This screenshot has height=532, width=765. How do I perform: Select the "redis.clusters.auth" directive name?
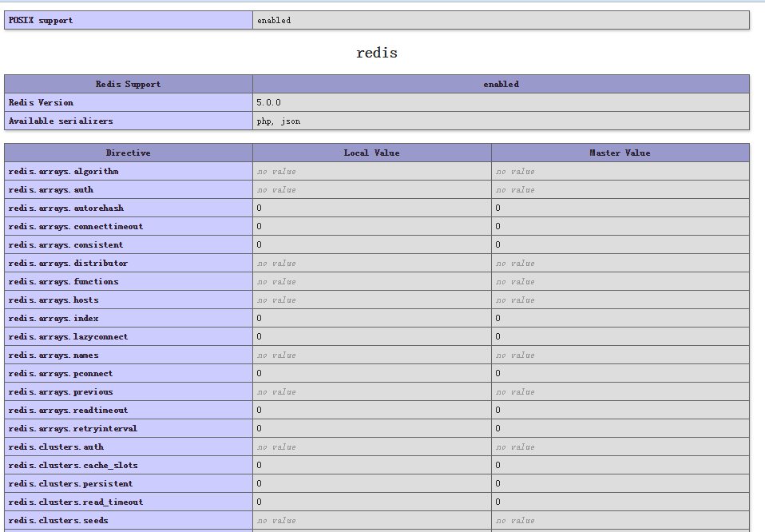[56, 447]
